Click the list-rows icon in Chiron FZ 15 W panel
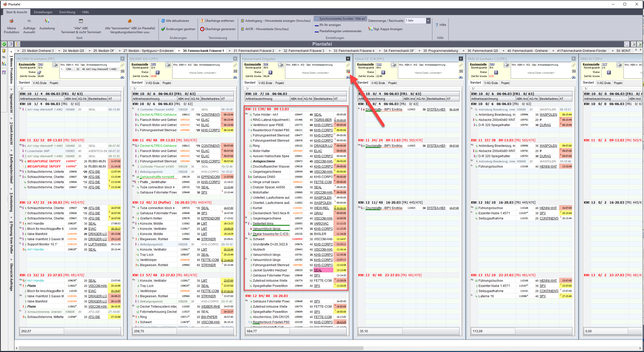 tap(461, 71)
